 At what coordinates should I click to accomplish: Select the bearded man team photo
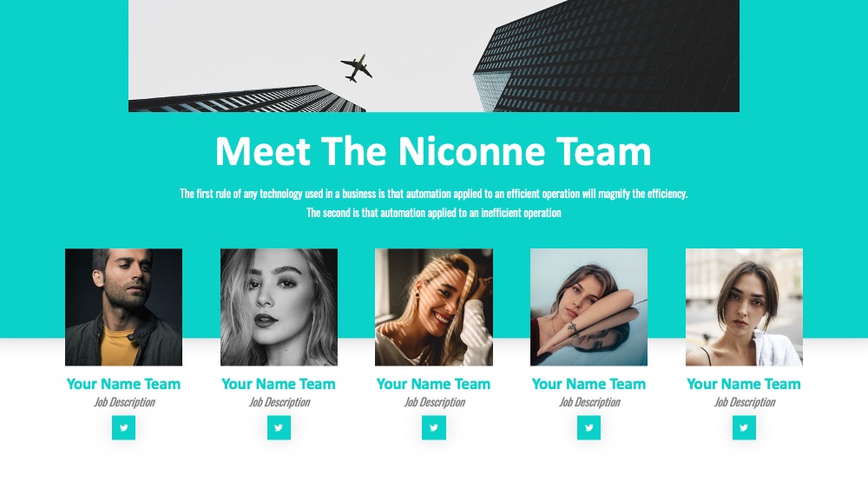(x=123, y=307)
